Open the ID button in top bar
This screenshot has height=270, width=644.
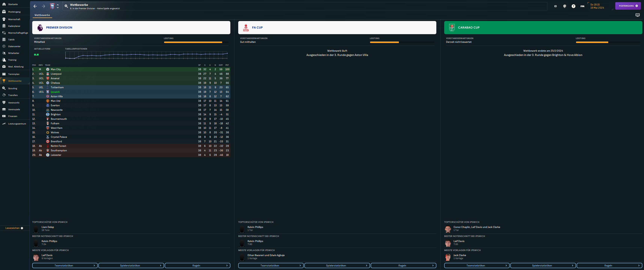click(556, 6)
